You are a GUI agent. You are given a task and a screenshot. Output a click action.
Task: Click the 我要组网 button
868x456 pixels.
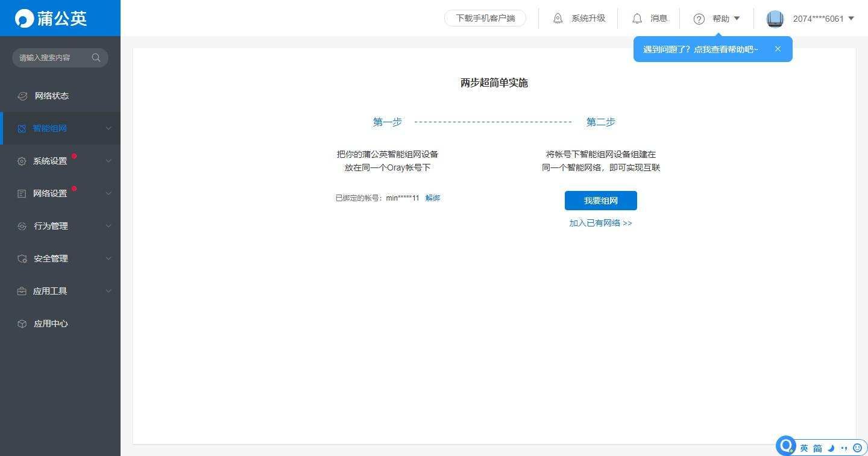(x=600, y=201)
